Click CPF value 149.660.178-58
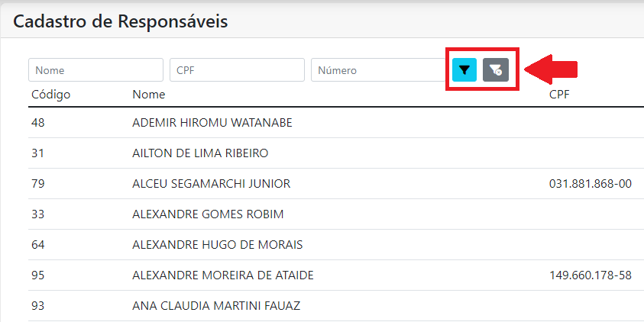 [x=591, y=275]
